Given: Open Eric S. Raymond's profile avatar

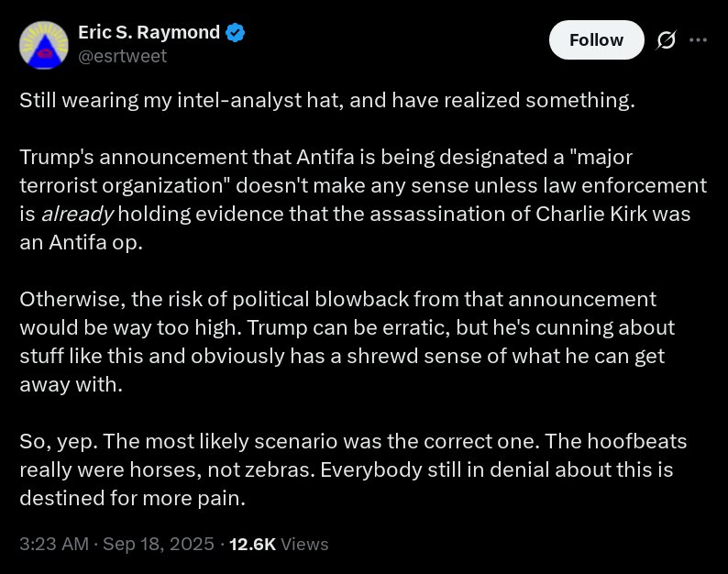Looking at the screenshot, I should coord(44,45).
